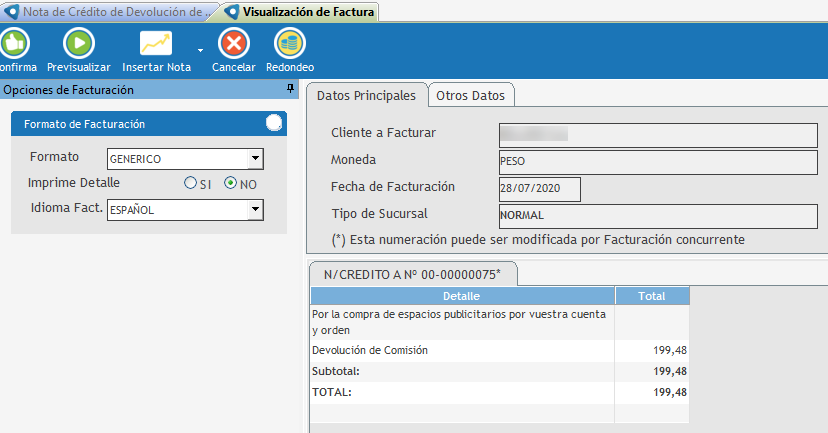
Task: Select NO for Imprime Detalle
Action: (230, 183)
